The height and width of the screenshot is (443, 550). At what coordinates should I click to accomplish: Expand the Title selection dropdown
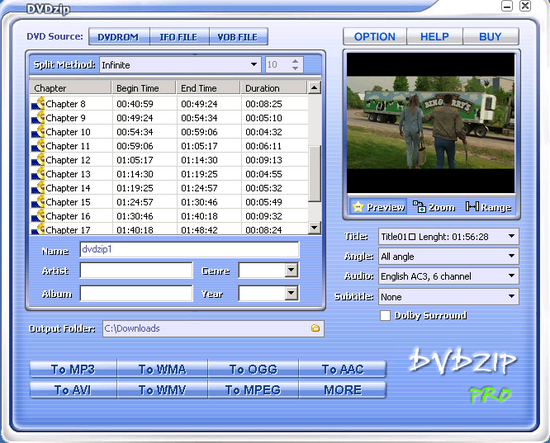(x=511, y=236)
